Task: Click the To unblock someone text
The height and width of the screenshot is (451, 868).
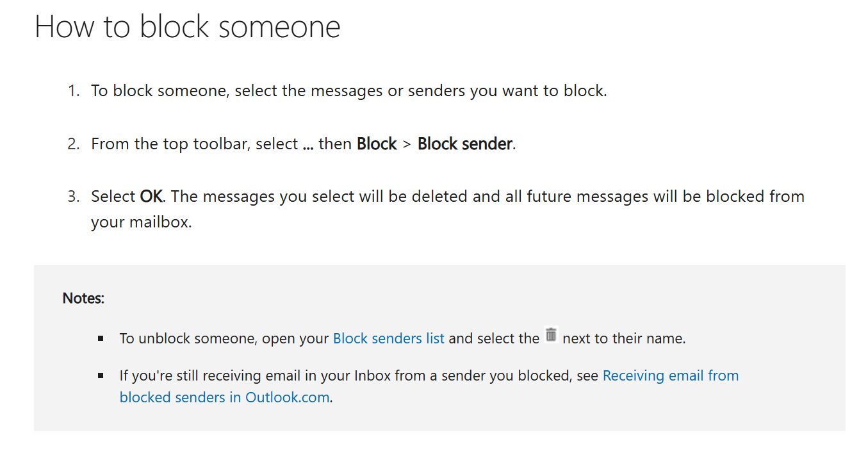Action: point(188,338)
